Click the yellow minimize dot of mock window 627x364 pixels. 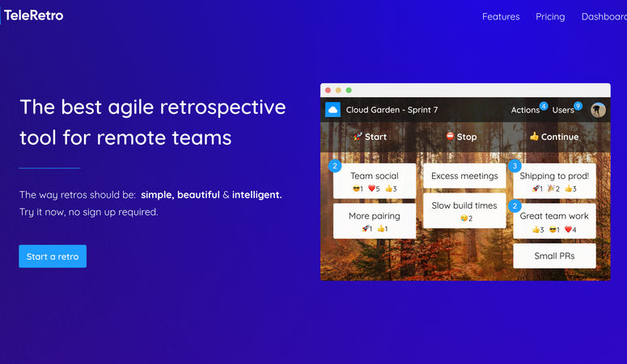[x=338, y=91]
